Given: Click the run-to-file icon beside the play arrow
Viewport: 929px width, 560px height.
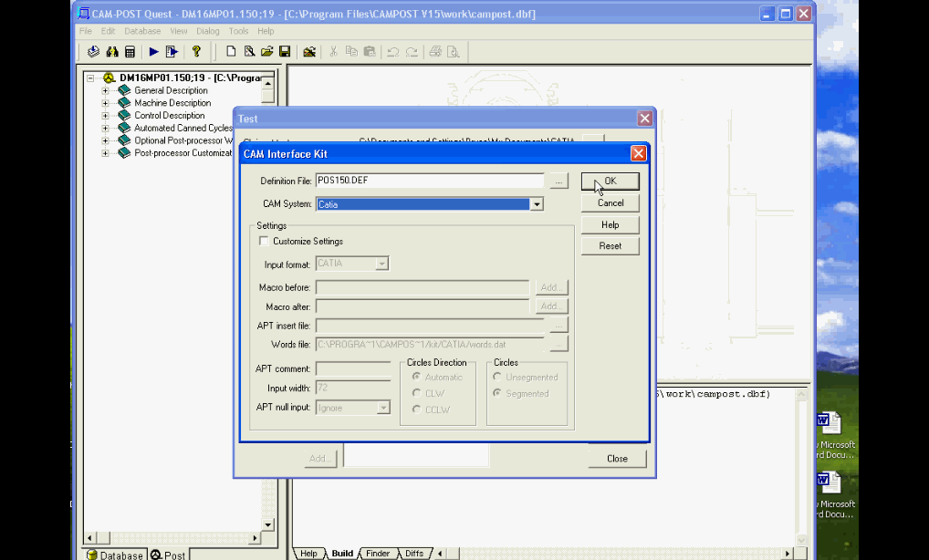Looking at the screenshot, I should tap(172, 51).
